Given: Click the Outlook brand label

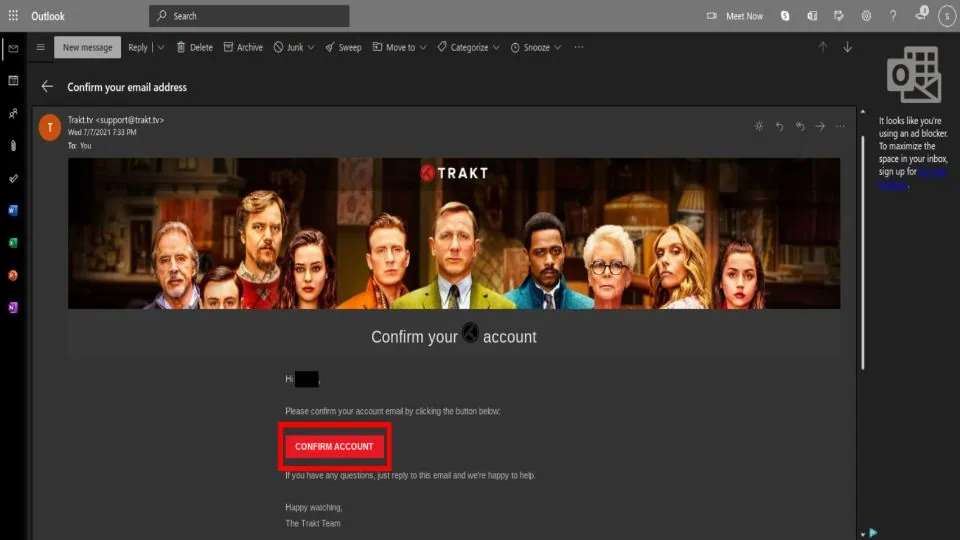Looking at the screenshot, I should coord(48,16).
